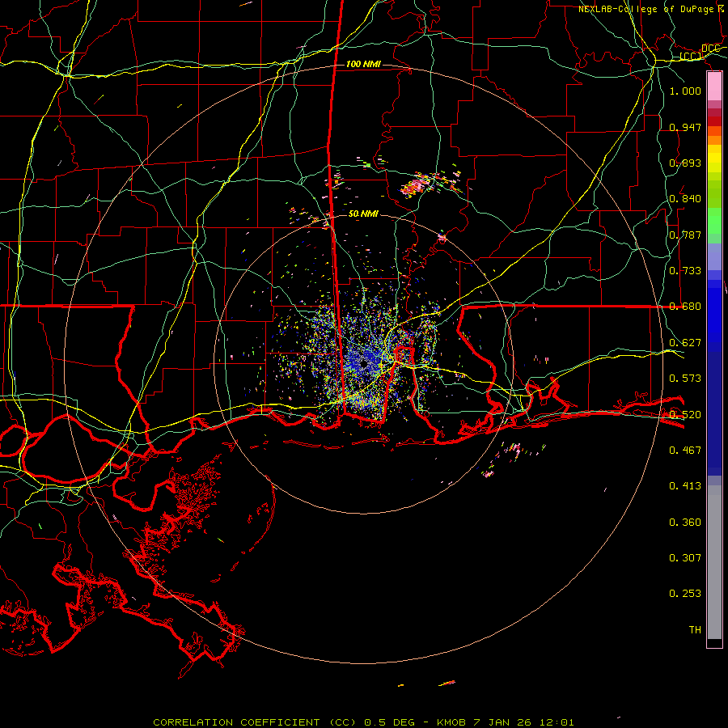Click the 0.893 color scale value
Image resolution: width=728 pixels, height=728 pixels.
pos(685,163)
